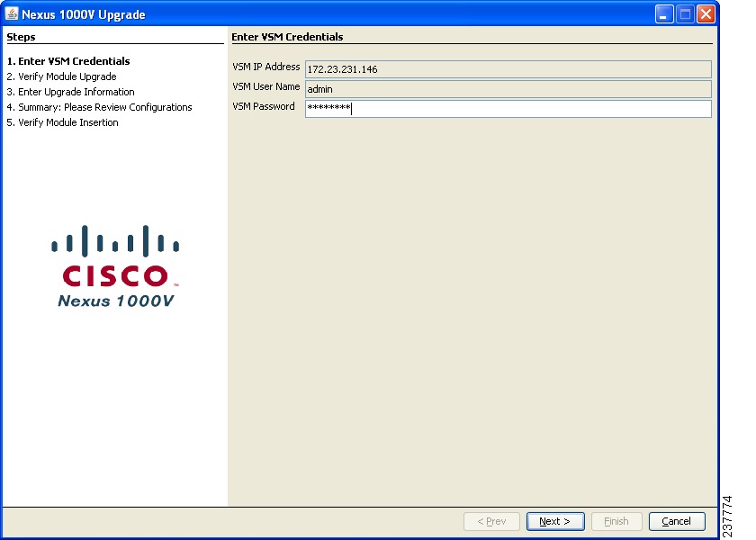Click the Nexus 1000V Upgrade title text

click(x=84, y=14)
